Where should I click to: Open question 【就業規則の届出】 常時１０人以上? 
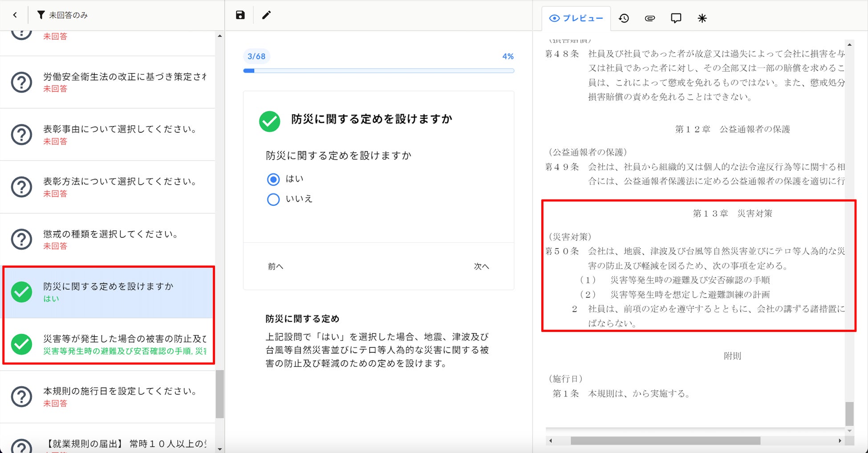pos(108,438)
